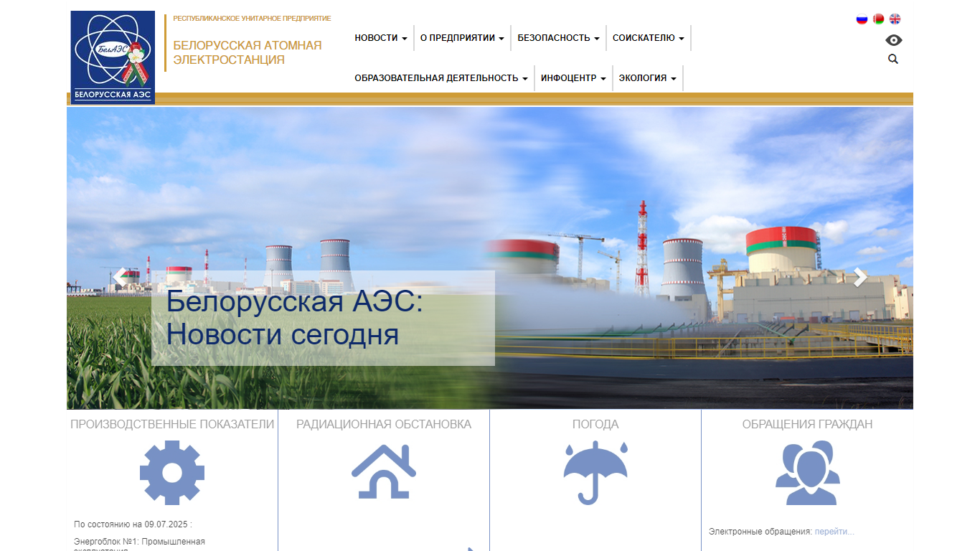The width and height of the screenshot is (980, 551).
Task: Follow the перейти... electronic appeals link
Action: pyautogui.click(x=834, y=532)
